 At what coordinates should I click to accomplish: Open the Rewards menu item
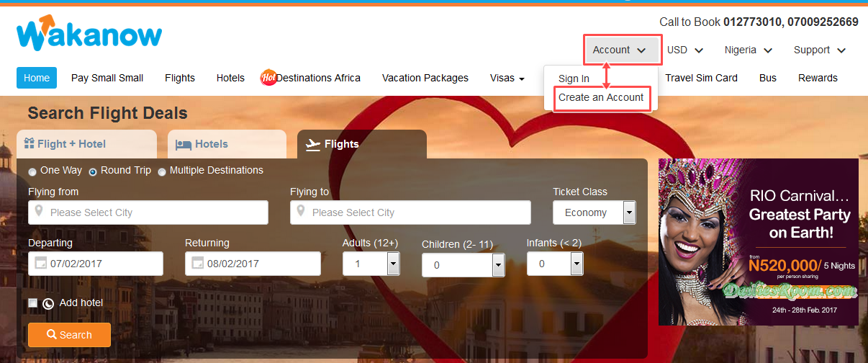[x=818, y=78]
